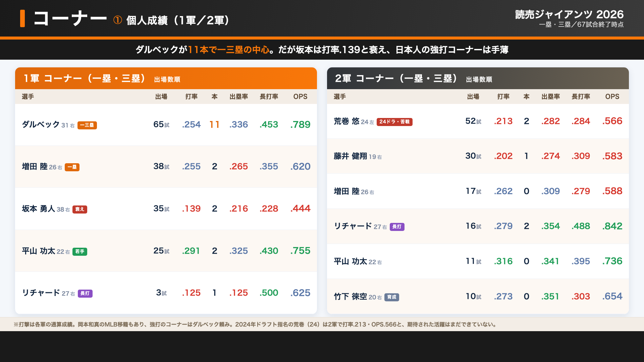Click the 若手 badge next to 平山 功太 in the 1軍 table
Image resolution: width=644 pixels, height=362 pixels.
tap(80, 252)
